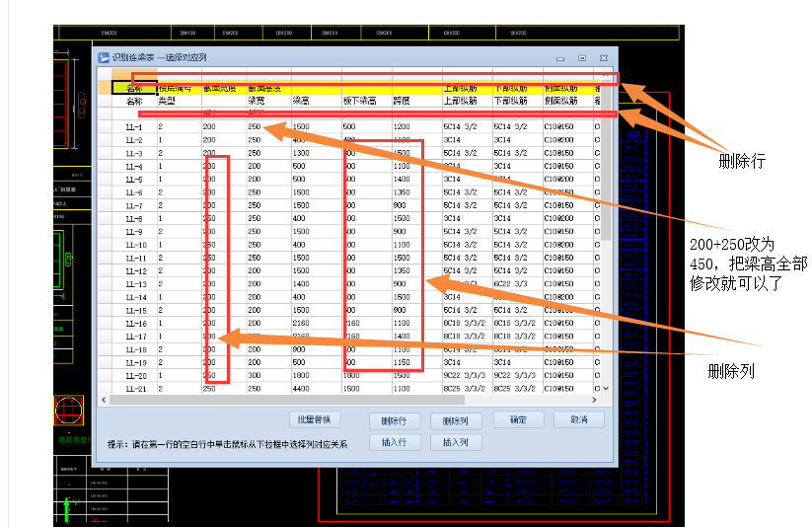The width and height of the screenshot is (812, 527).
Task: Click the horizontal scrollbar left arrow
Action: point(104,400)
